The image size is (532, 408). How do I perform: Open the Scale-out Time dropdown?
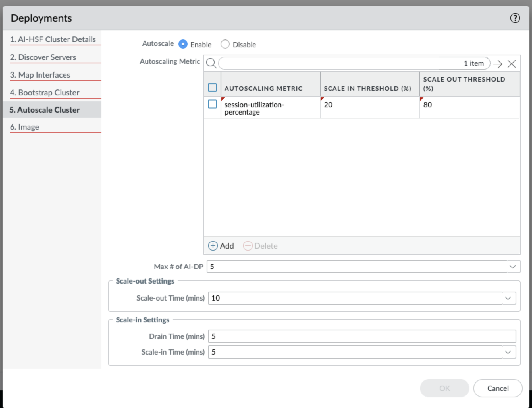click(508, 298)
